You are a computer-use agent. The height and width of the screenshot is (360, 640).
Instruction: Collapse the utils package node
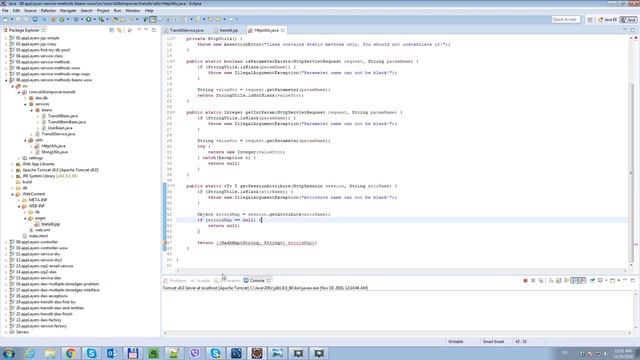coord(25,140)
